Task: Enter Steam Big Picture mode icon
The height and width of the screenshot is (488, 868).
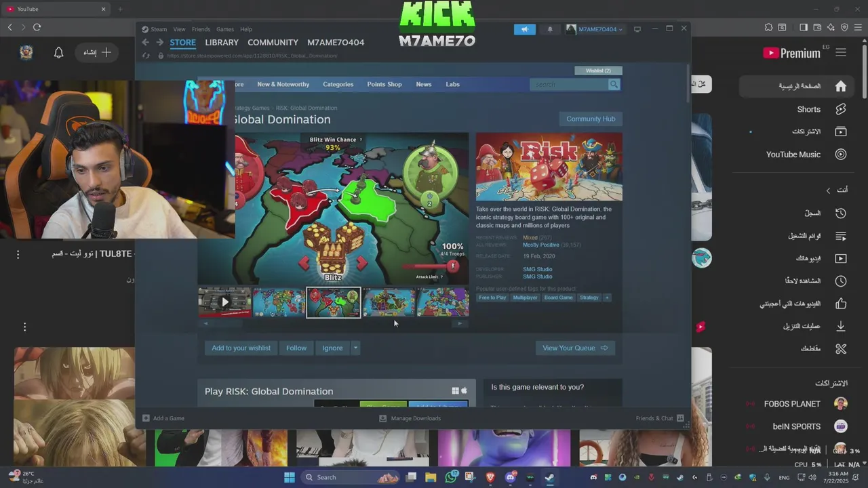Action: tap(637, 29)
